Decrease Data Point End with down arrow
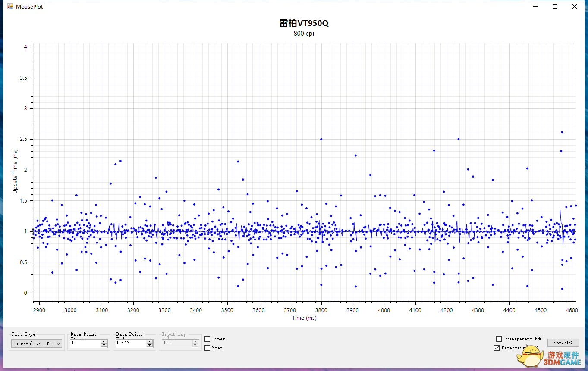Screen dimensions: 588x371 [150, 345]
